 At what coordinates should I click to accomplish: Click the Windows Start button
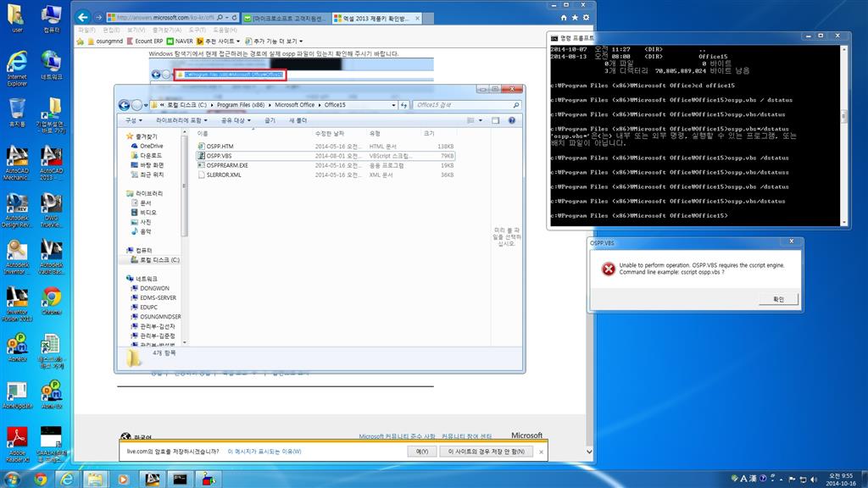pos(12,479)
